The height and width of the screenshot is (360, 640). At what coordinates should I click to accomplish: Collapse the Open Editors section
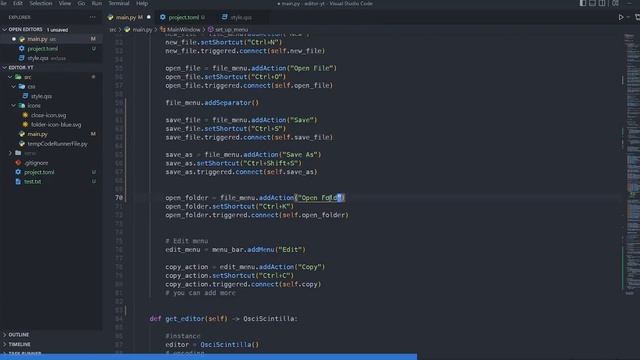click(4, 29)
